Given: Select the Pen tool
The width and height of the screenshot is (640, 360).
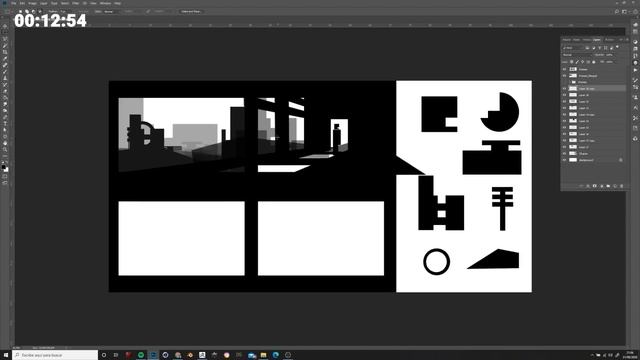Looking at the screenshot, I should 5,117.
